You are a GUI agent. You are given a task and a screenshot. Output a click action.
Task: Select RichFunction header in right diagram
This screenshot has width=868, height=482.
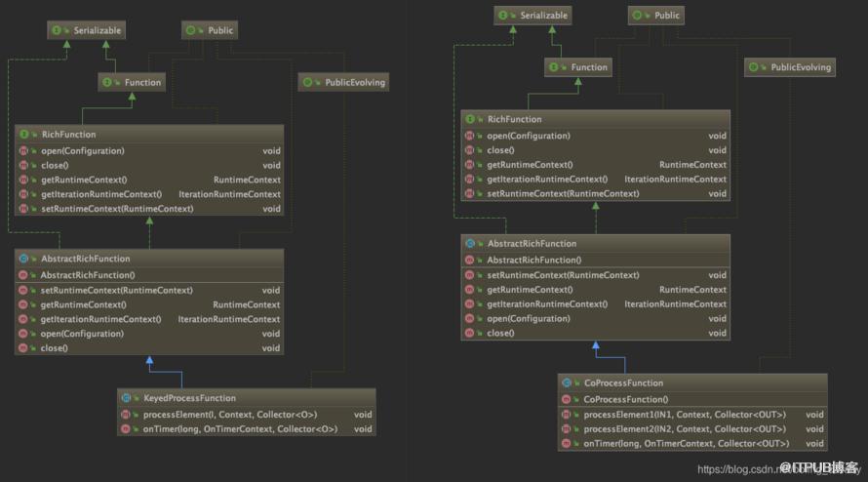point(596,119)
